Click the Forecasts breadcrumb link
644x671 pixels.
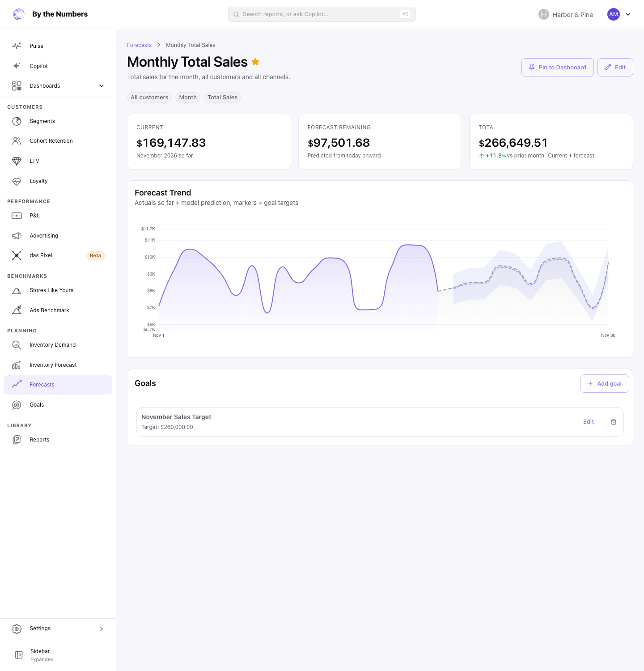pyautogui.click(x=139, y=45)
